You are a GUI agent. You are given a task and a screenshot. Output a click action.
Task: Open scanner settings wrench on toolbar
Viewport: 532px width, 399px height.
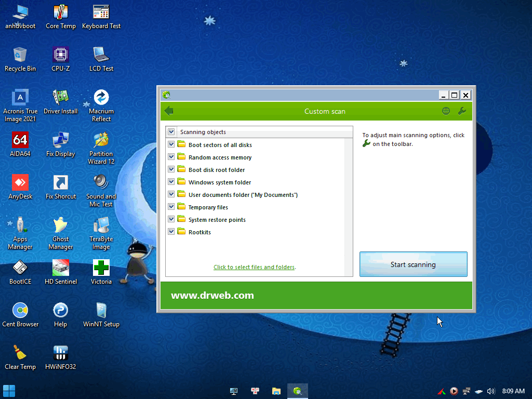[x=462, y=111]
